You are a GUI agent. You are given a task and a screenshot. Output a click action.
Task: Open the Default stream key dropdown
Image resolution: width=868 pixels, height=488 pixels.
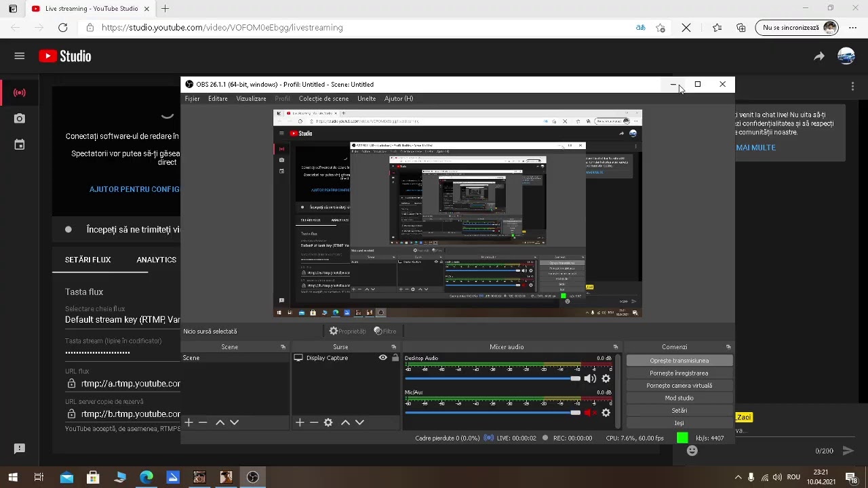[x=123, y=319]
